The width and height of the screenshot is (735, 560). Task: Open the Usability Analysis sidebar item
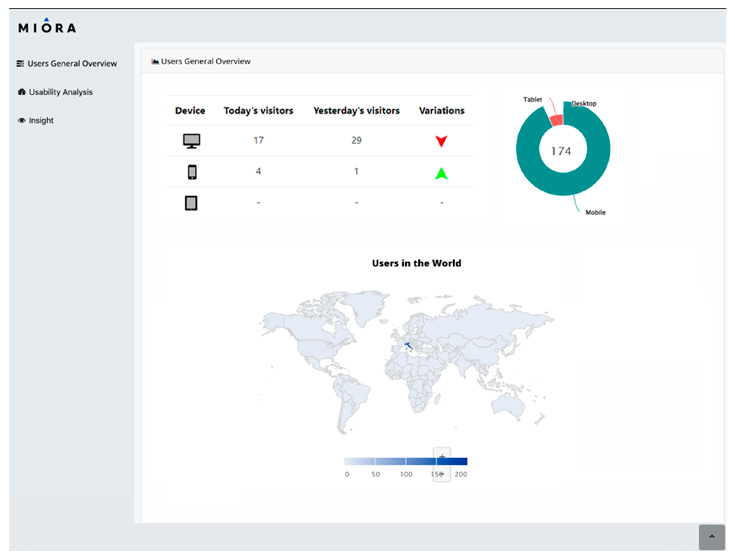coord(61,92)
